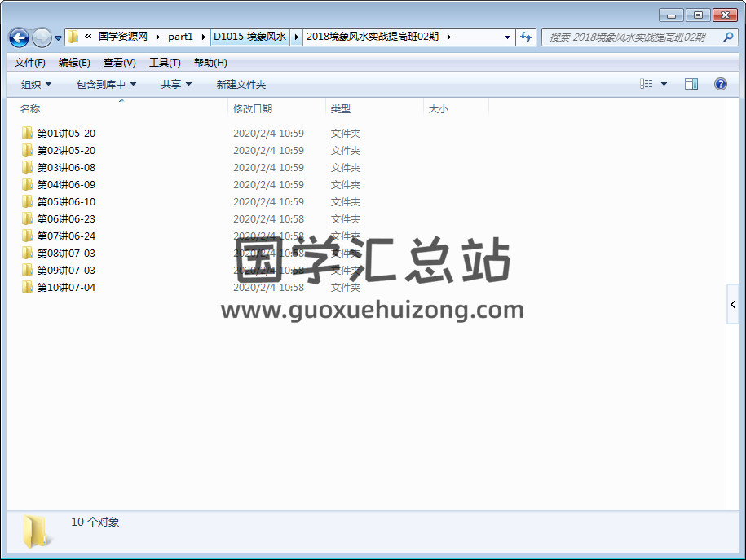Click 文件夹 type cell of 第04讲06-09
Screen dimensions: 746x560
[346, 185]
